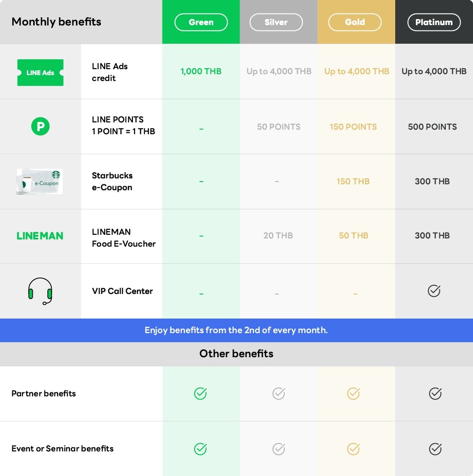Click the Silver tier Event or Seminar checkmark
The image size is (473, 476).
(x=279, y=449)
